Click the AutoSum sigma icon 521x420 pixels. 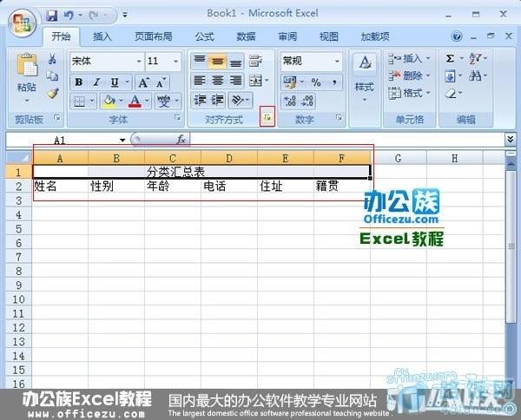[x=450, y=59]
